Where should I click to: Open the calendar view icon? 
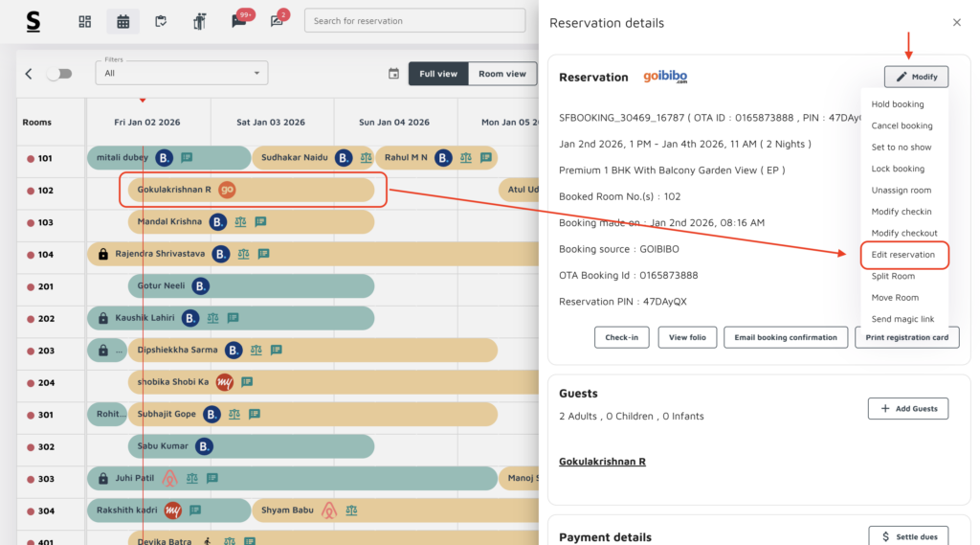coord(122,21)
